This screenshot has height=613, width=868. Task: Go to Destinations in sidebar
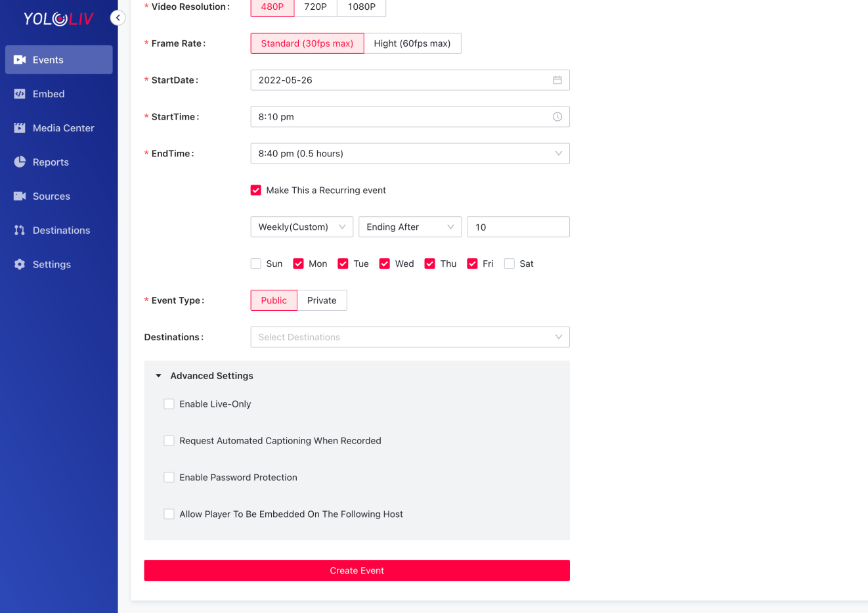point(59,231)
